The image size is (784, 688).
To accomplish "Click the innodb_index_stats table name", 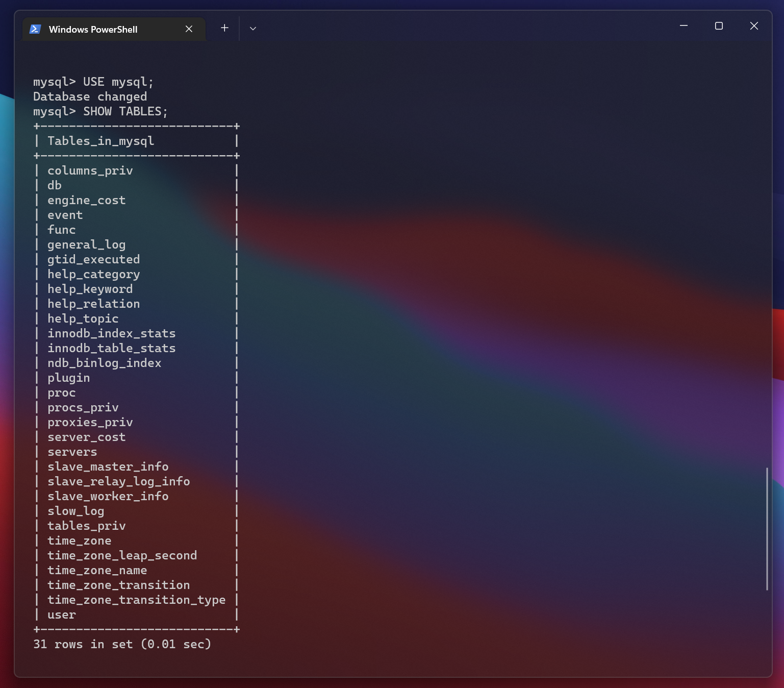I will pyautogui.click(x=111, y=334).
